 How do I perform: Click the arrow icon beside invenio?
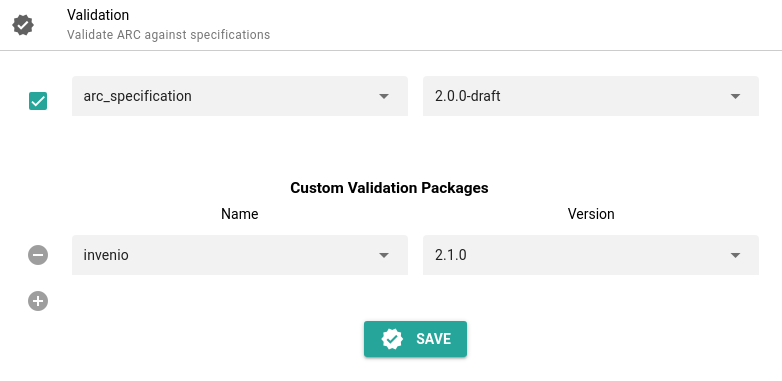coord(384,255)
